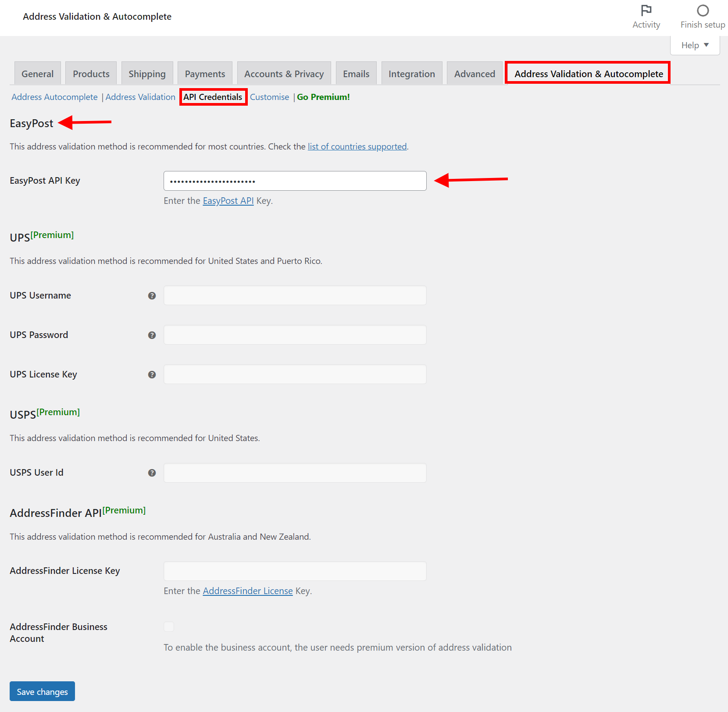Select API Credentials subsection
Viewport: 728px width, 712px height.
coord(213,97)
